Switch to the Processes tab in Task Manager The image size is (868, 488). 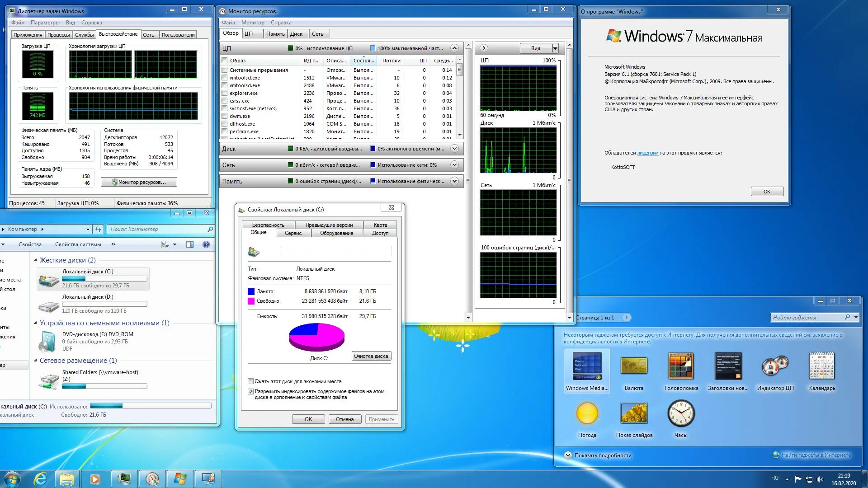coord(58,35)
